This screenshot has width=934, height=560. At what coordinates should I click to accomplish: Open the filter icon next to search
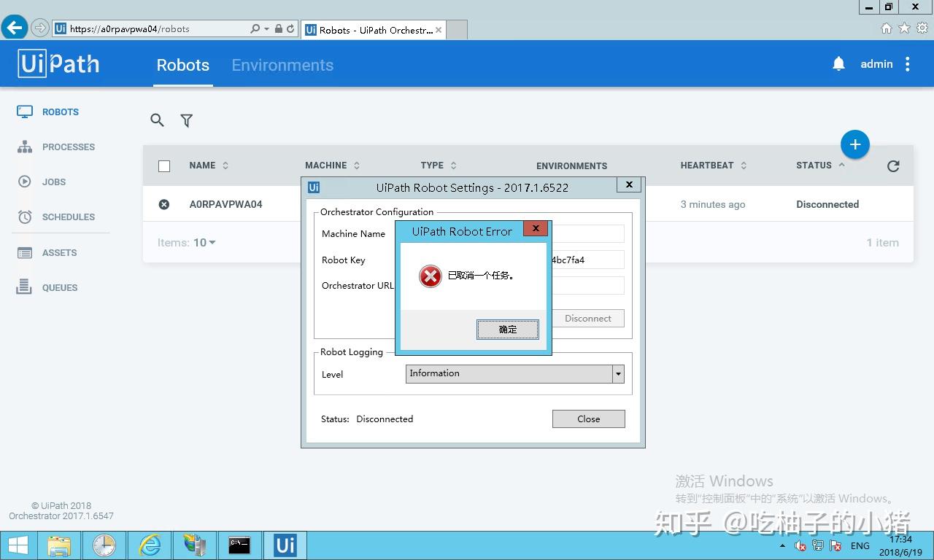[x=186, y=120]
